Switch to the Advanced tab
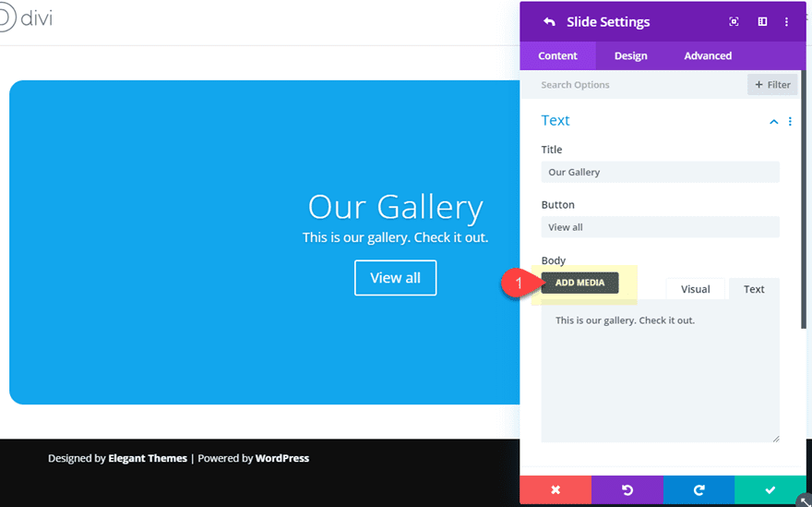Image resolution: width=812 pixels, height=507 pixels. coord(708,55)
